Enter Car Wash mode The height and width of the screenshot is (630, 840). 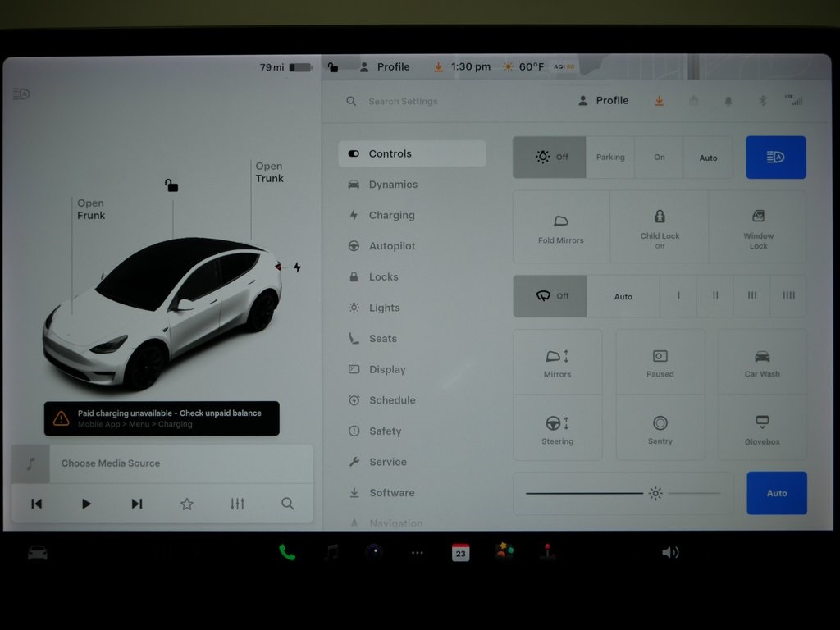(x=762, y=359)
